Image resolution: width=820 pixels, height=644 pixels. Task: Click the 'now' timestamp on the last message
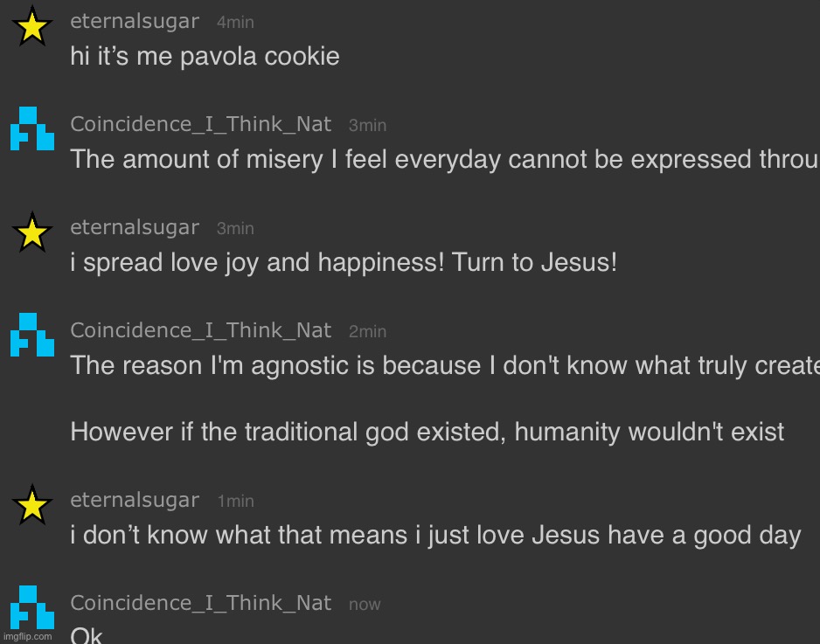point(365,605)
